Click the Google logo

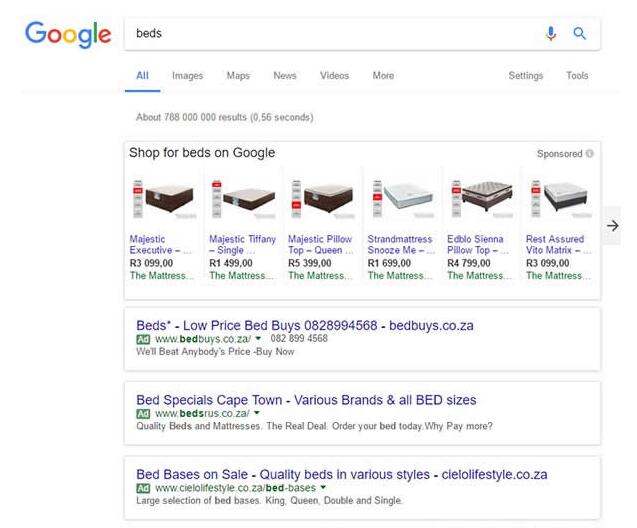tap(68, 35)
